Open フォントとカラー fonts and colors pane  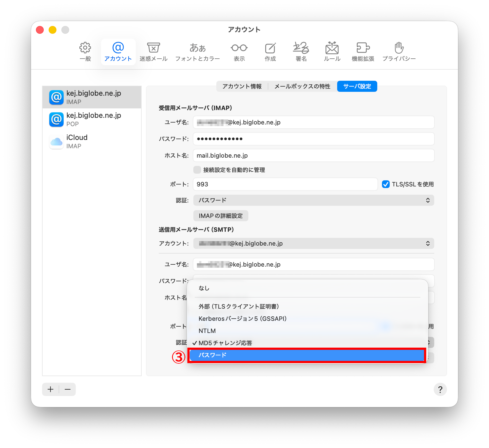pos(197,52)
